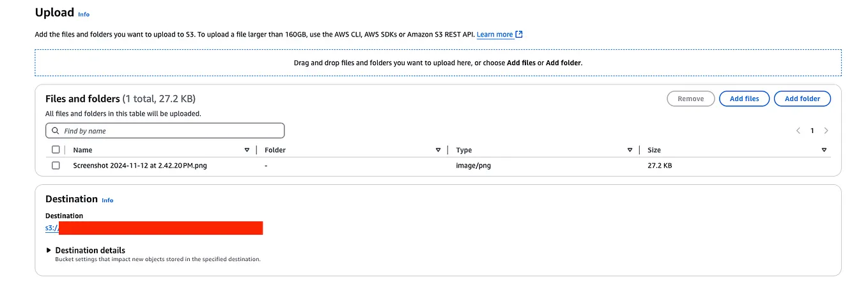
Task: Open the Learn more link
Action: coord(495,35)
